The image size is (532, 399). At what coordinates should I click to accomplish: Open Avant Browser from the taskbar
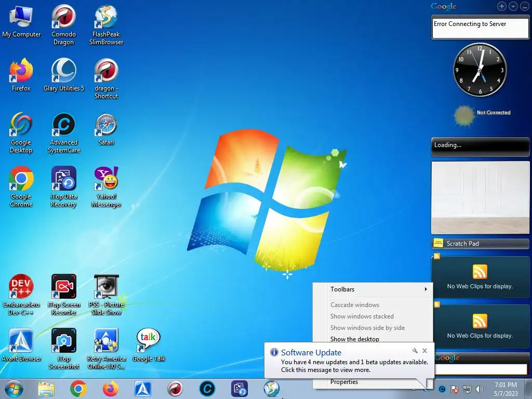(143, 389)
